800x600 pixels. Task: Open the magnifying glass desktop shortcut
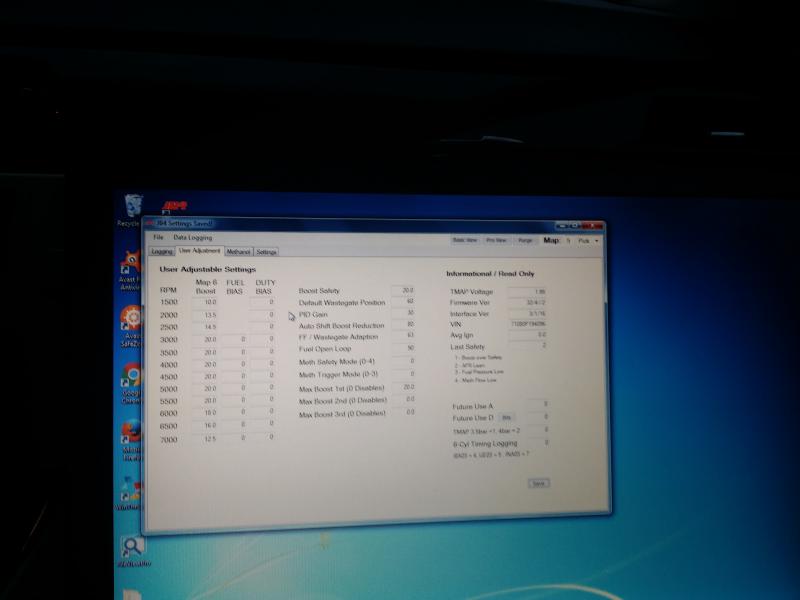(133, 551)
